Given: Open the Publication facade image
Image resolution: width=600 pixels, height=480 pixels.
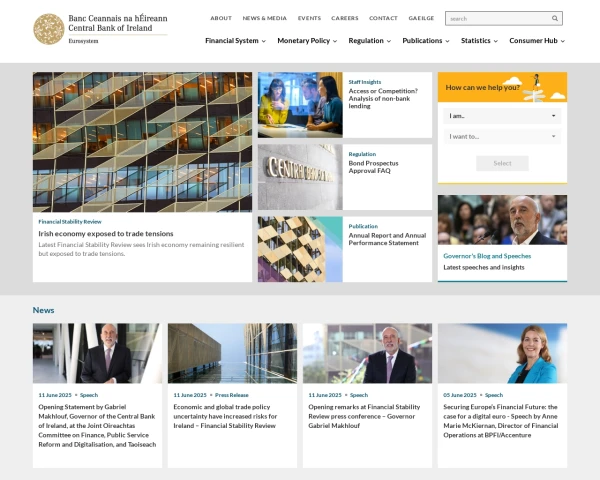Looking at the screenshot, I should pos(300,249).
